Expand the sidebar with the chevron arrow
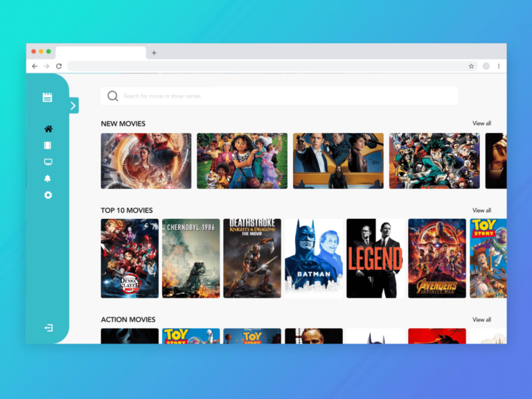The image size is (532, 399). click(73, 105)
